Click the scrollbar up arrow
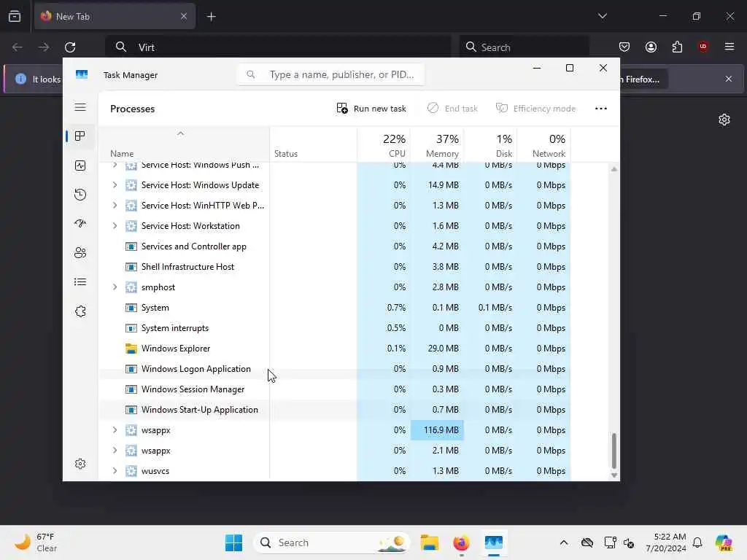This screenshot has width=747, height=560. tap(614, 169)
